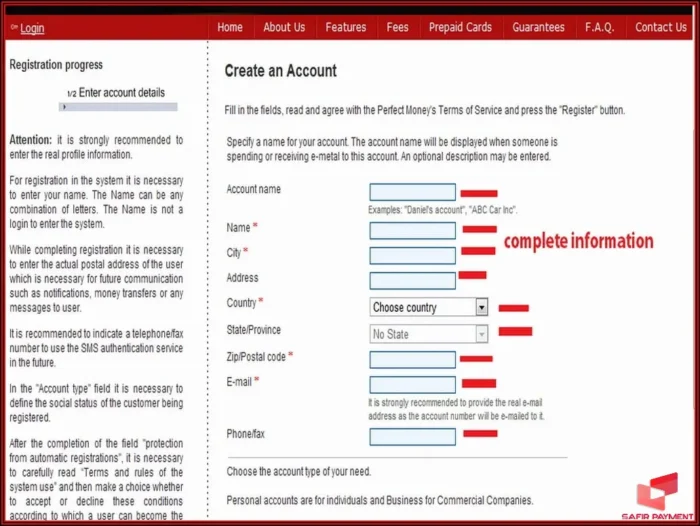Go to the About Us page
Image resolution: width=700 pixels, height=526 pixels.
284,27
